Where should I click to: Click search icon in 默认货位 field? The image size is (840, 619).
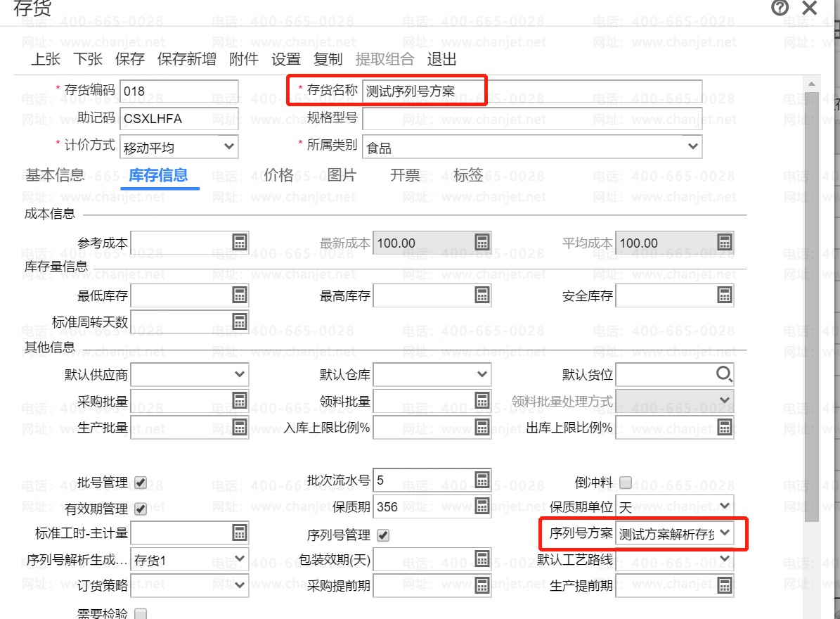tap(724, 374)
